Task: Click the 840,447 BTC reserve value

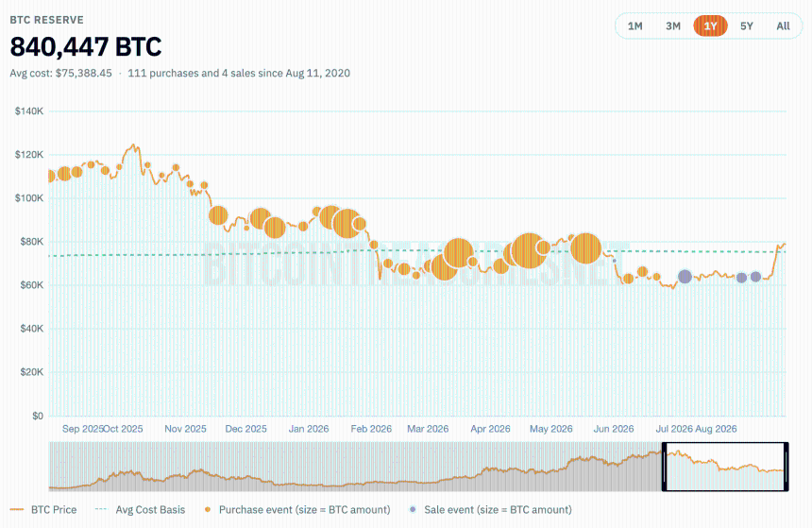Action: click(85, 46)
